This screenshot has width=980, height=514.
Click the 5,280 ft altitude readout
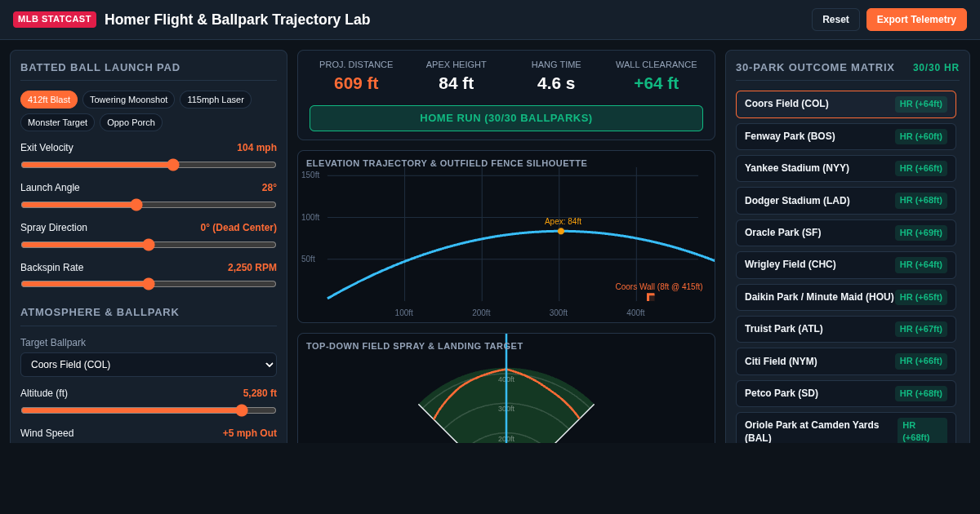[260, 393]
